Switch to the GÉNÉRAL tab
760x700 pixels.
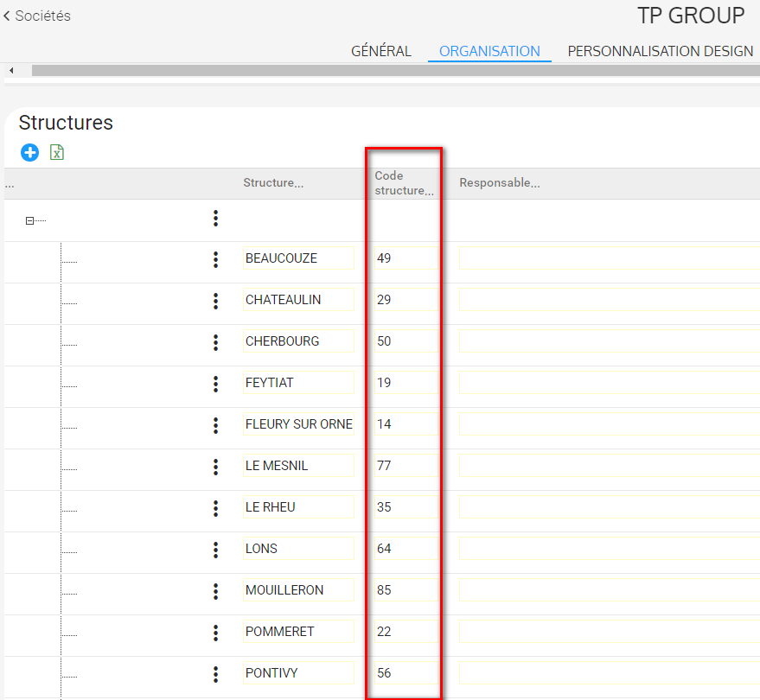click(380, 51)
